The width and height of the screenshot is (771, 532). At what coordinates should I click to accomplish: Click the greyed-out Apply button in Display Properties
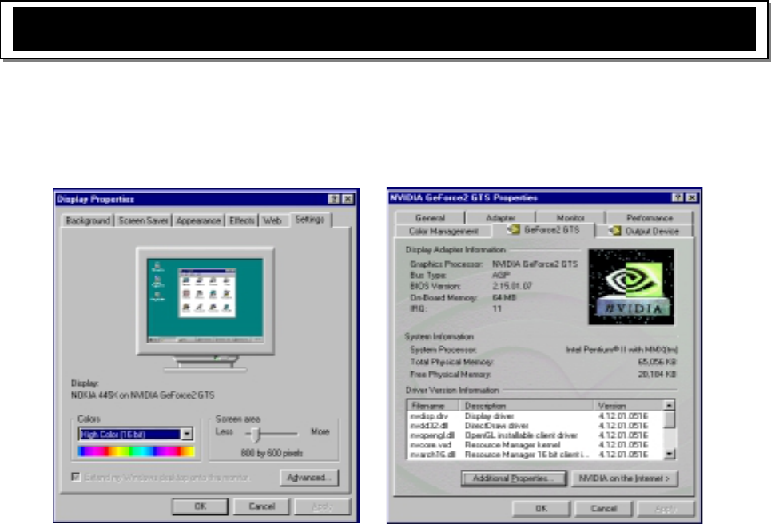(323, 506)
